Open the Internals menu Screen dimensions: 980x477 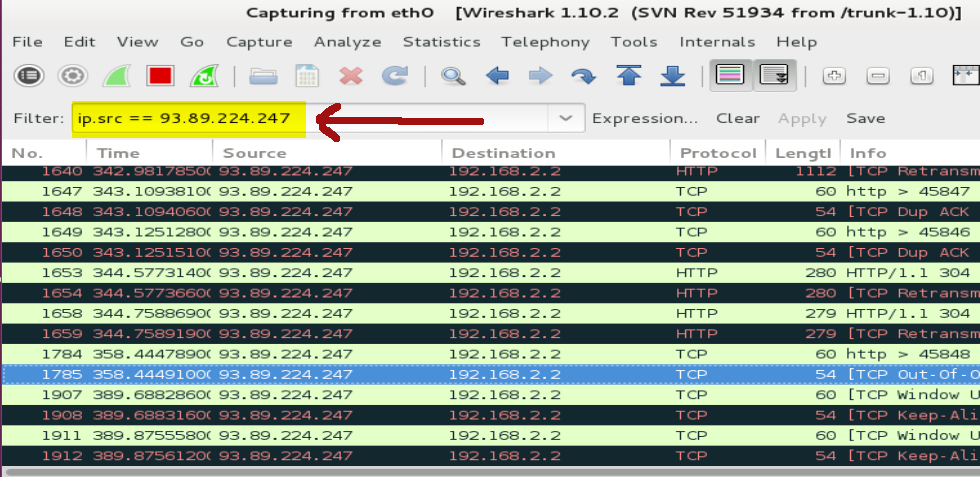coord(717,42)
